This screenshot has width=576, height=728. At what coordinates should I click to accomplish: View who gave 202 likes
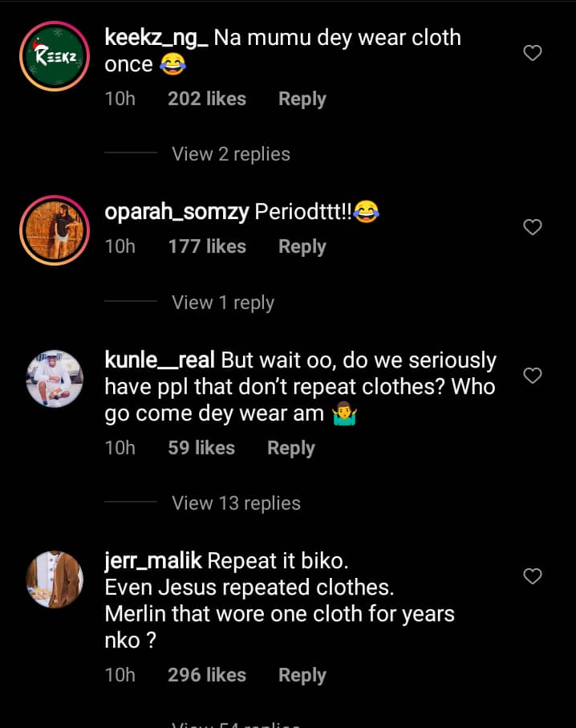207,99
